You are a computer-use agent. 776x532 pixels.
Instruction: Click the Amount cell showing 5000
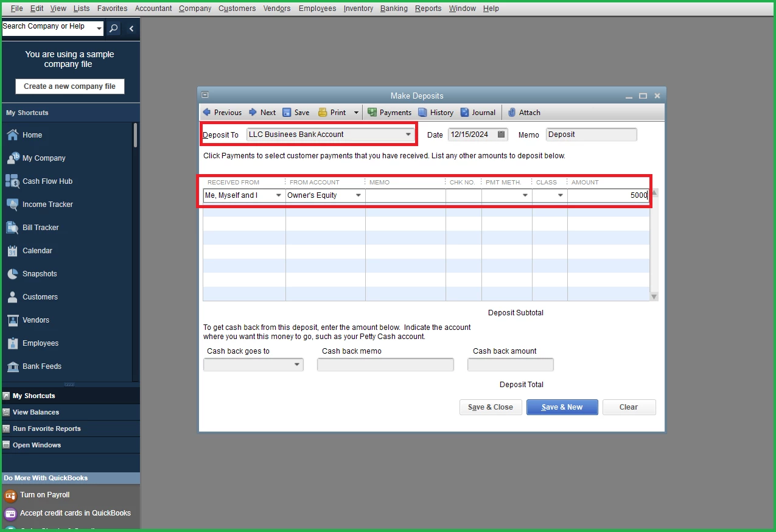609,195
